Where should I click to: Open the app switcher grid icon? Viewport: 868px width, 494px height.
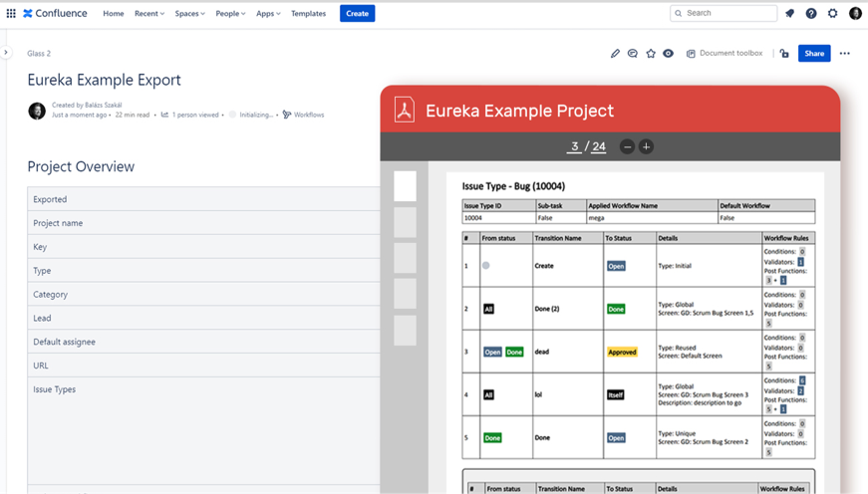11,14
